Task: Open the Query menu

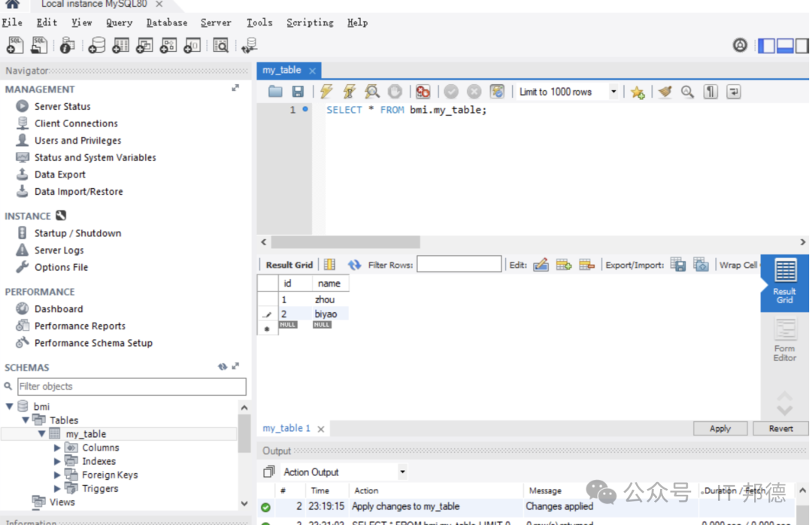Action: pos(119,23)
